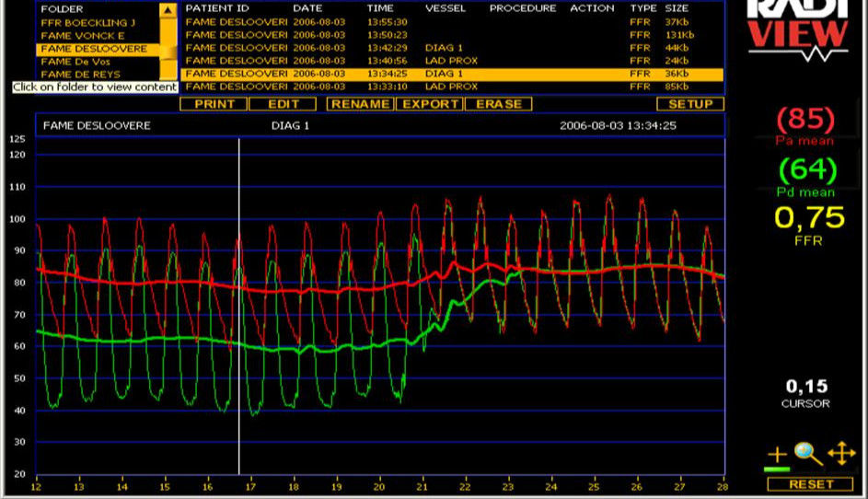Click the white cursor line on graph
868x499 pixels.
pos(239,304)
